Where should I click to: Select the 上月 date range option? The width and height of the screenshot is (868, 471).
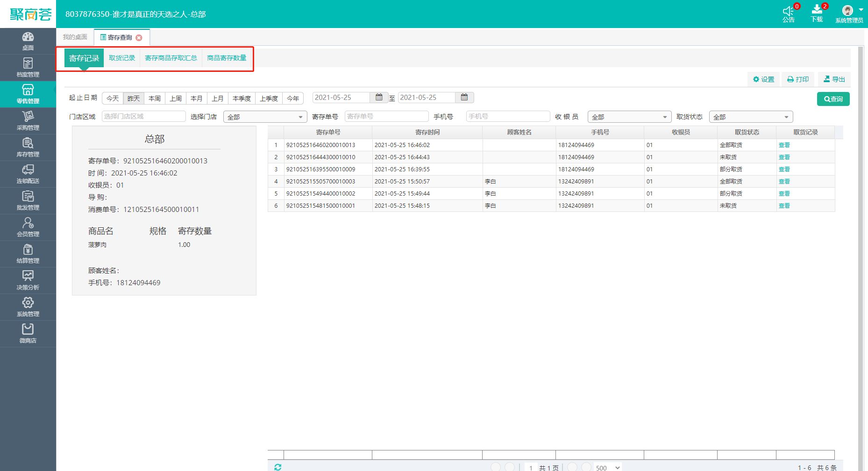(218, 98)
